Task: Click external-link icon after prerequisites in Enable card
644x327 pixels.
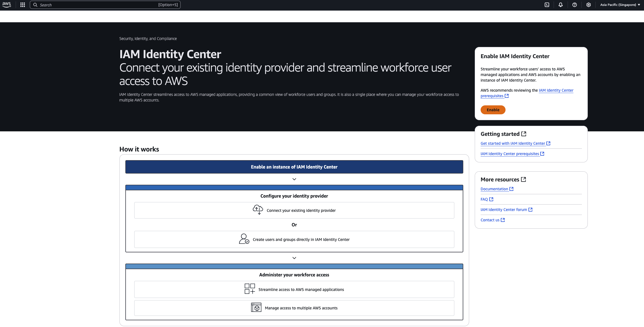Action: click(x=507, y=96)
